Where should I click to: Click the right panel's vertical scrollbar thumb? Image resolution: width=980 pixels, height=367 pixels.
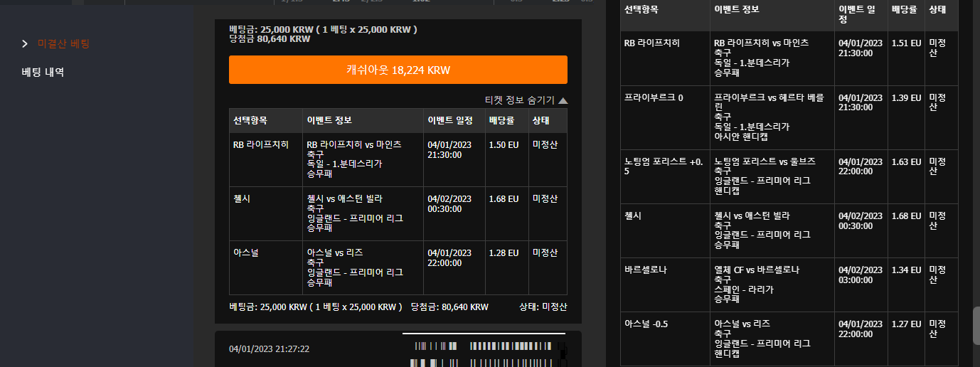coord(976,325)
